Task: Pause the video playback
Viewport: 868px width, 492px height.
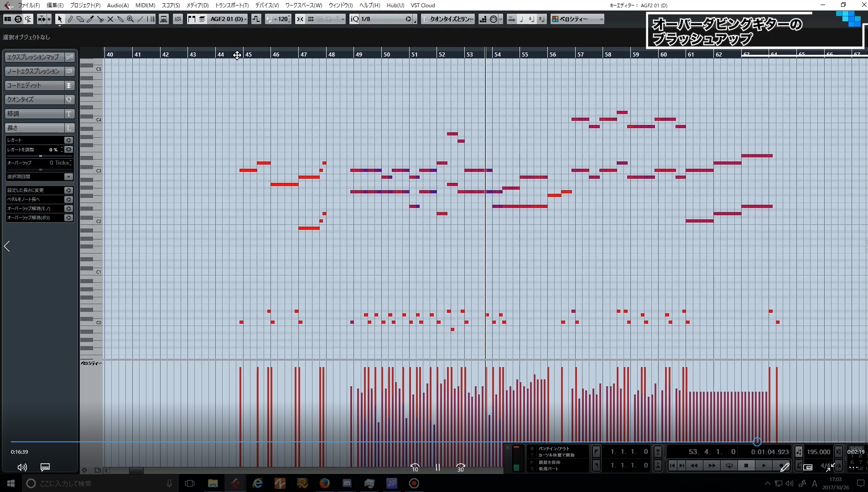Action: coord(438,467)
